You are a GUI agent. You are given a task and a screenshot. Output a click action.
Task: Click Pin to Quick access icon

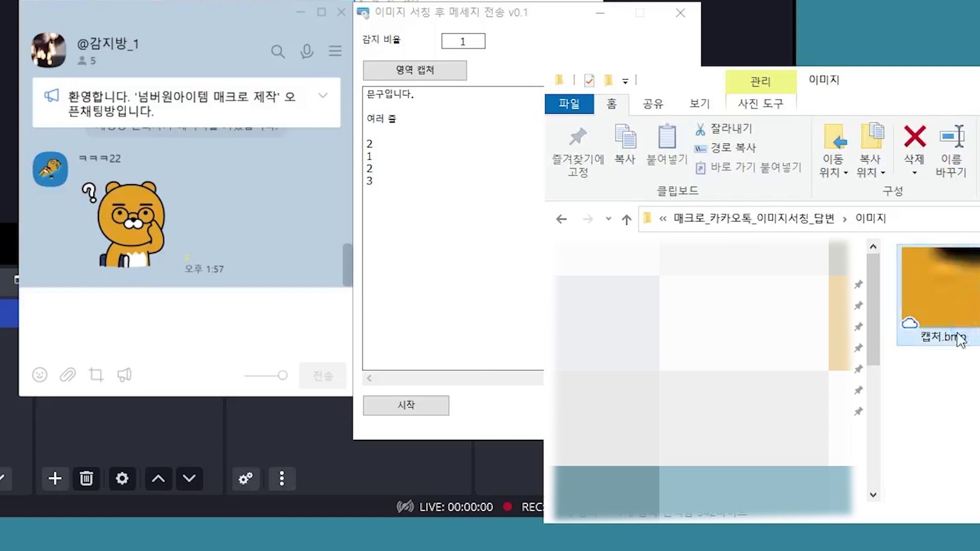tap(578, 137)
